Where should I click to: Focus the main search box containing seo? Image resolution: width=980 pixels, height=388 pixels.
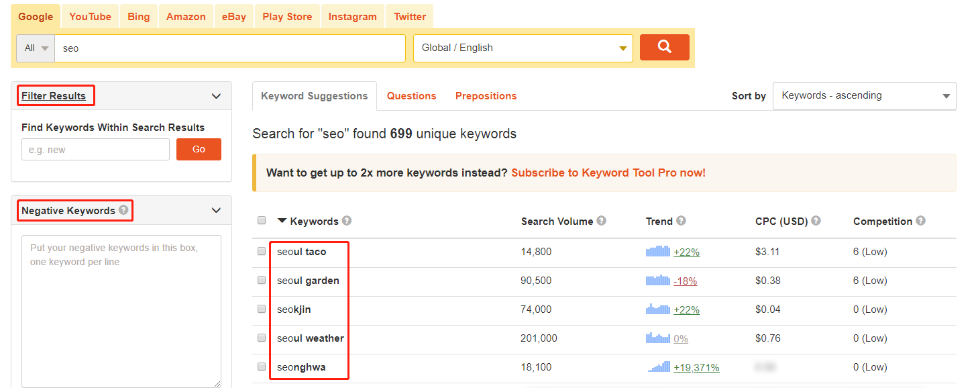230,48
